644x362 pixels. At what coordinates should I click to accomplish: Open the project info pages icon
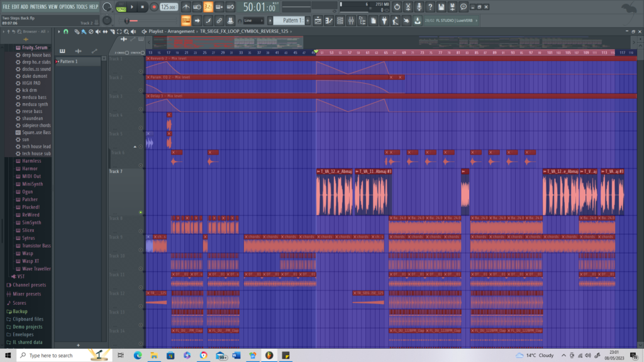tap(374, 21)
